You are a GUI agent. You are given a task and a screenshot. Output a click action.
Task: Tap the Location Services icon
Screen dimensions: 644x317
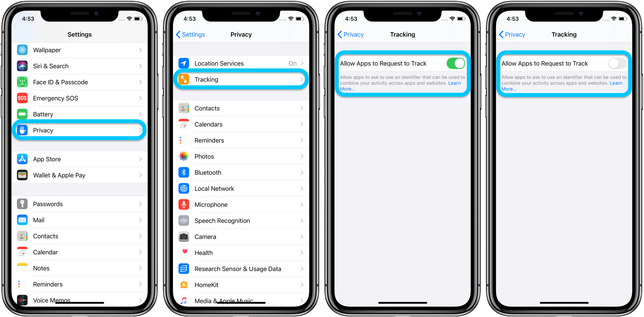[184, 63]
